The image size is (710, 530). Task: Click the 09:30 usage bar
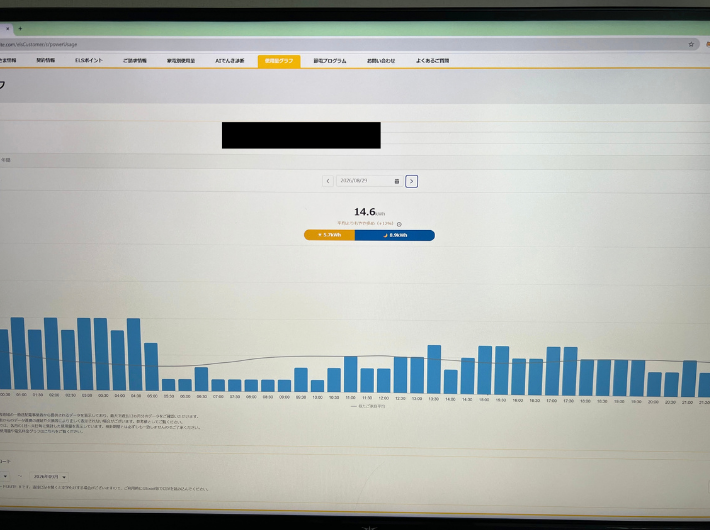301,380
